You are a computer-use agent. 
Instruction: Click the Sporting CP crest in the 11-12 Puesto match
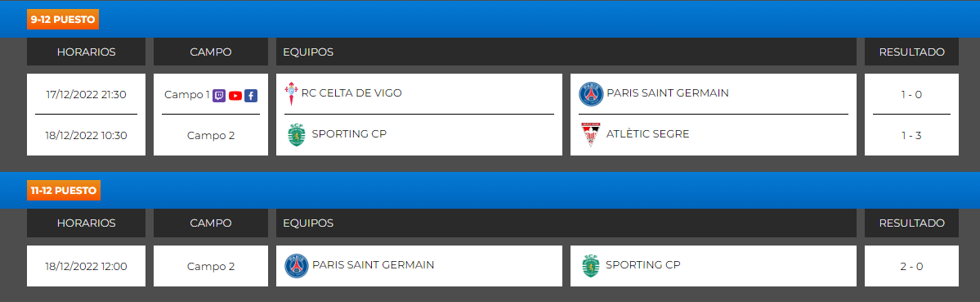589,266
